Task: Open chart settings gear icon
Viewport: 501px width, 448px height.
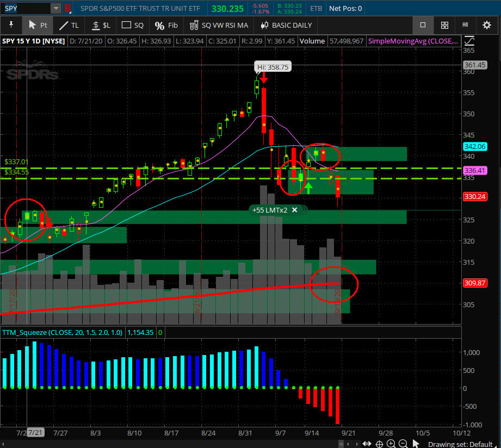Action: (x=487, y=25)
